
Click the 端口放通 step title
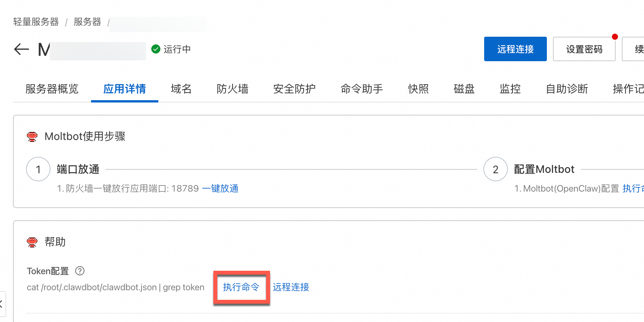(78, 169)
